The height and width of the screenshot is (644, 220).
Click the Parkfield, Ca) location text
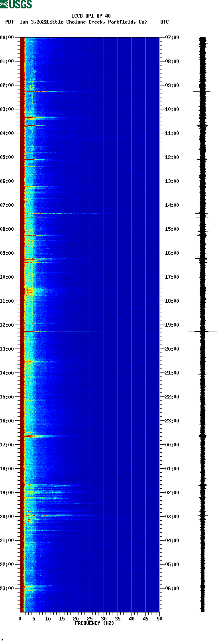tap(128, 22)
